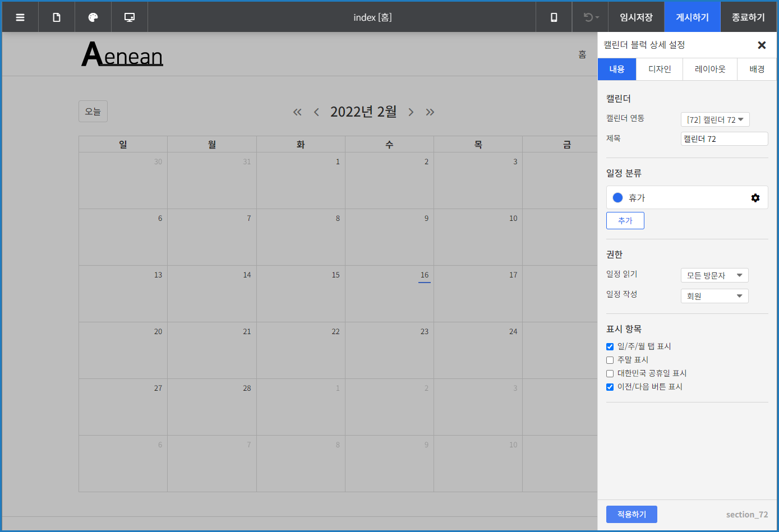Screen dimensions: 779x532
Task: Go to next month with chevron arrow
Action: [411, 112]
